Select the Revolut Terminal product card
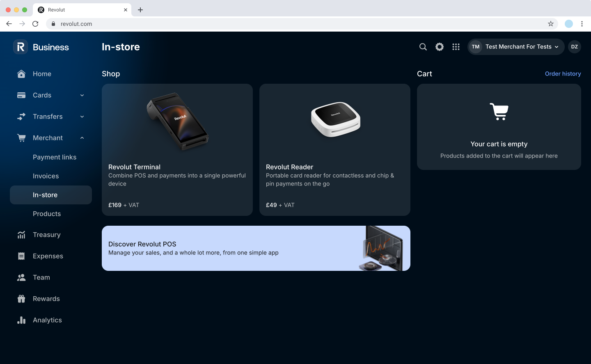This screenshot has width=591, height=364. pos(177,150)
